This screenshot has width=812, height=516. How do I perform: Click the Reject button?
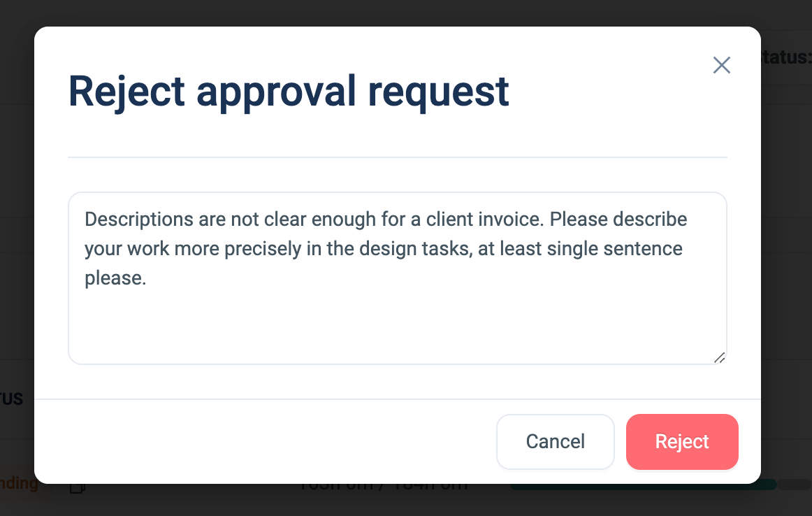click(682, 442)
